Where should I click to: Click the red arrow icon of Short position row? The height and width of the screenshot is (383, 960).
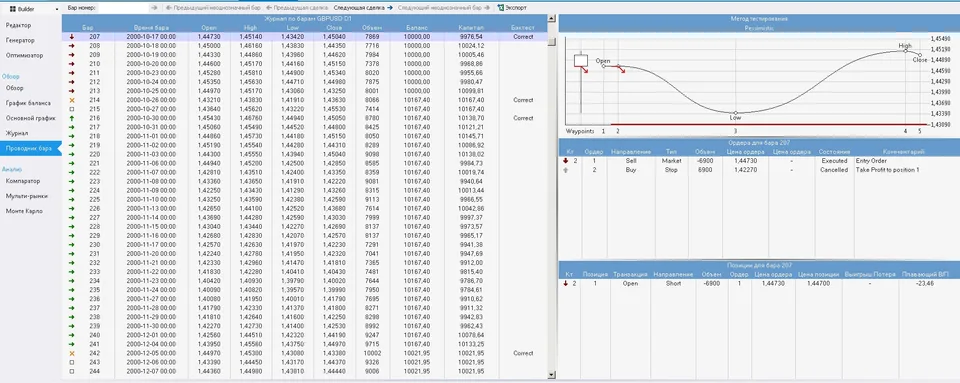tap(566, 283)
